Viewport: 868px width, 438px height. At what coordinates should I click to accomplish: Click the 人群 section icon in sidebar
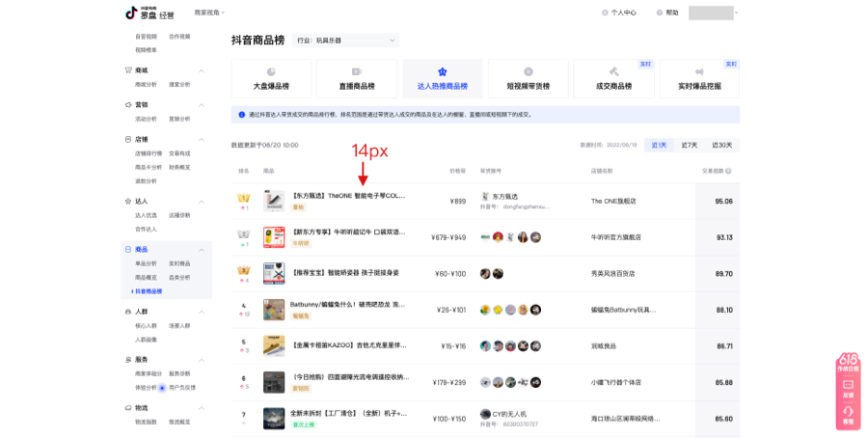click(128, 312)
